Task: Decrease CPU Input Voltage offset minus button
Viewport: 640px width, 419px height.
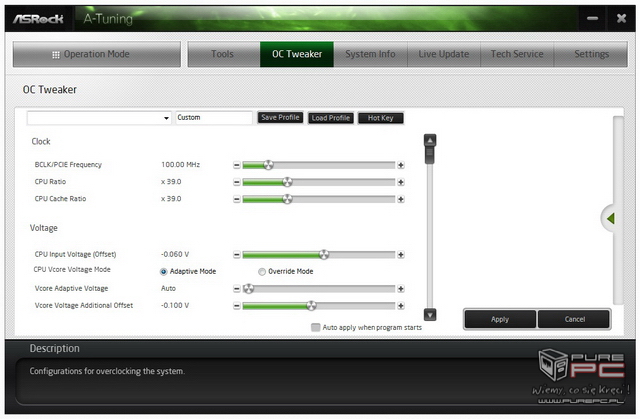Action: [237, 255]
